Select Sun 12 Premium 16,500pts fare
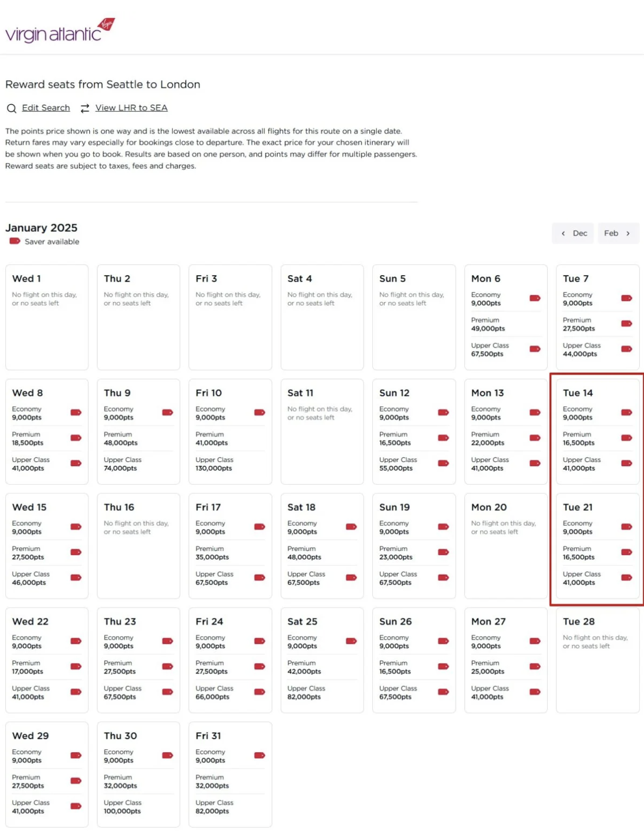 pos(414,438)
